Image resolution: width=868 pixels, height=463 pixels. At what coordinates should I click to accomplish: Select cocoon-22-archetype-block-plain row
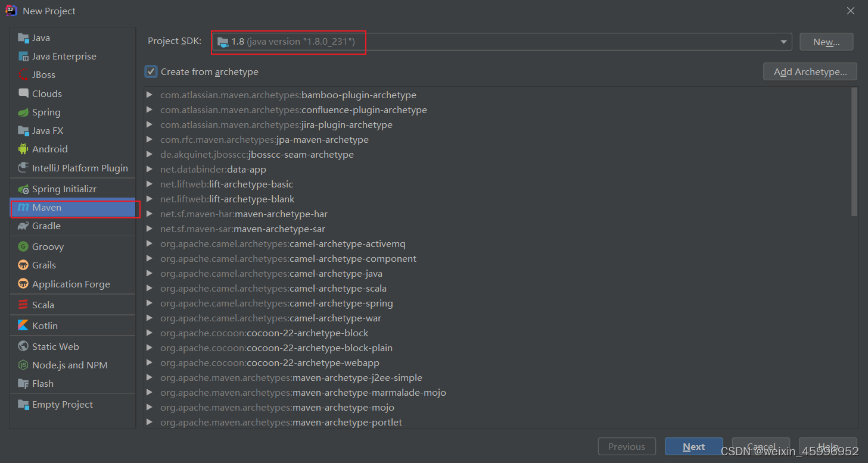click(x=497, y=348)
